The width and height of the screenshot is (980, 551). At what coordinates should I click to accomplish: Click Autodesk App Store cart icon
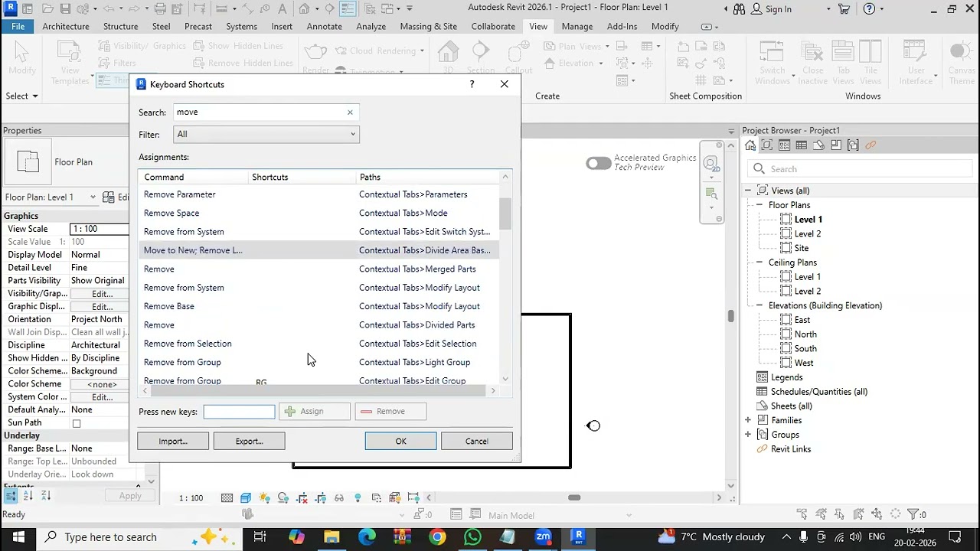pyautogui.click(x=844, y=9)
